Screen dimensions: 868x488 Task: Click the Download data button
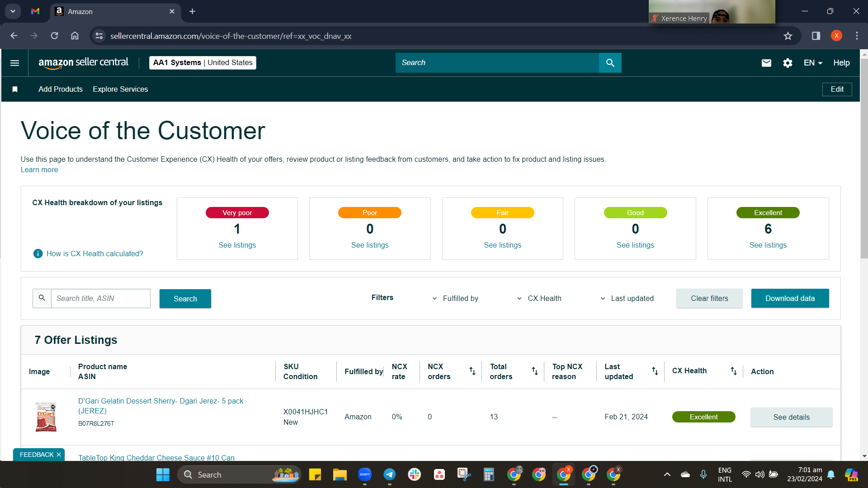tap(790, 298)
